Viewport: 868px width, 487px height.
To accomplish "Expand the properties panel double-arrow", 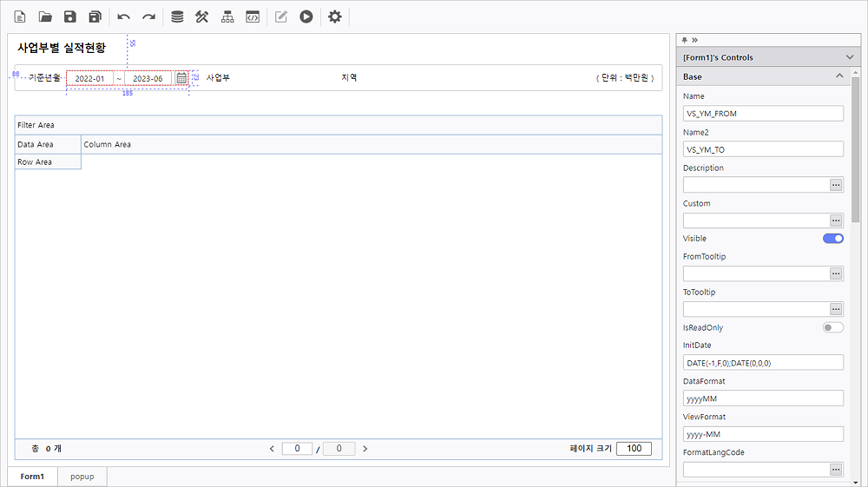I will point(694,40).
